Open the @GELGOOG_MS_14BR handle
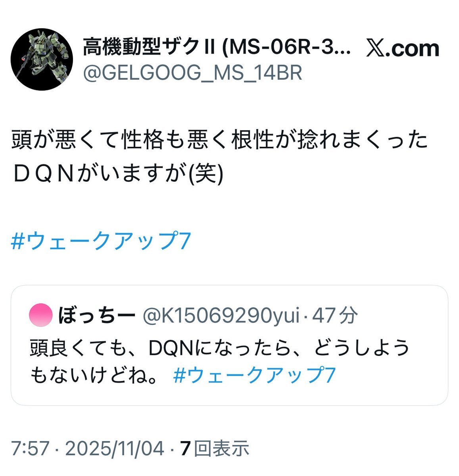 [x=192, y=73]
